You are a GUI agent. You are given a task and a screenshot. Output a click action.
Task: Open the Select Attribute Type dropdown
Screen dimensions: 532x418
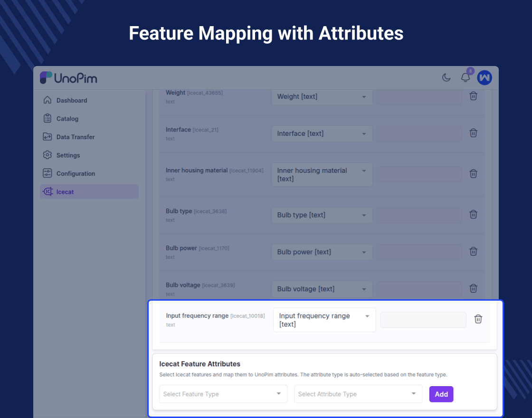[358, 394]
